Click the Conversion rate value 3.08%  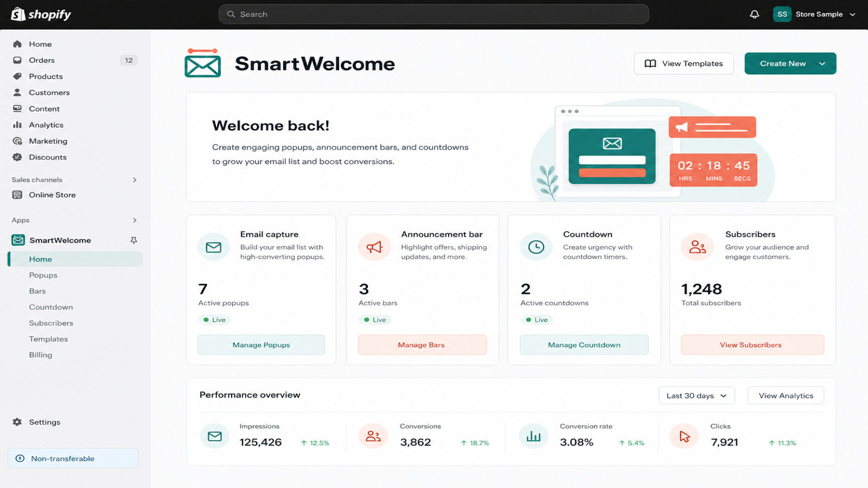coord(577,442)
